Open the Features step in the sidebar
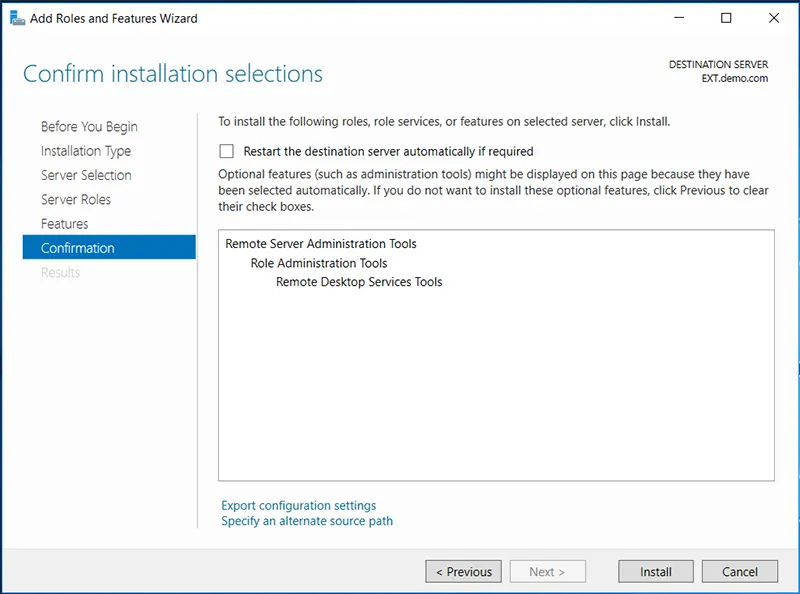800x594 pixels. [64, 224]
